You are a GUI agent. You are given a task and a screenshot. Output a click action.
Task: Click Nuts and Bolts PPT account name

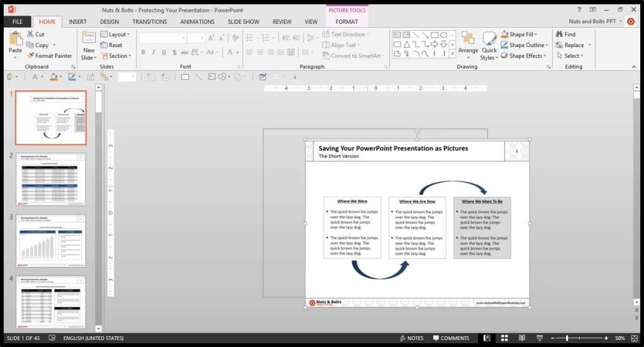[x=592, y=21]
